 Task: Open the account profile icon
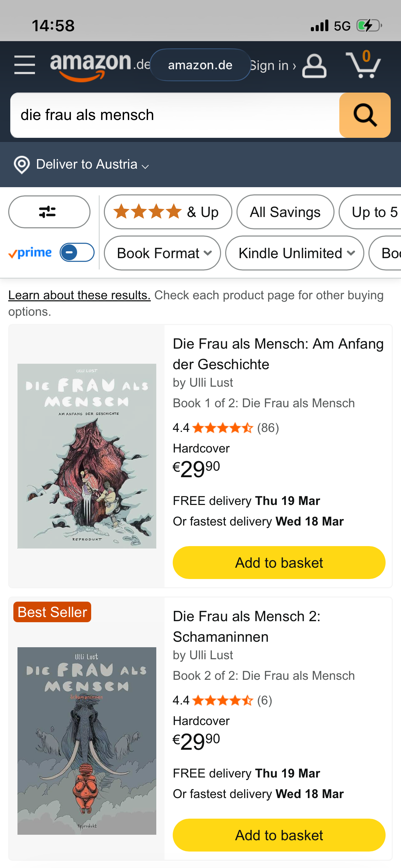[x=314, y=65]
